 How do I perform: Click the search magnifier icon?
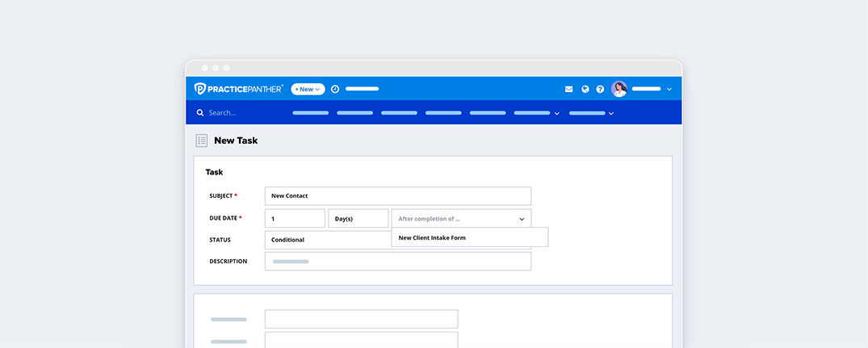click(199, 112)
